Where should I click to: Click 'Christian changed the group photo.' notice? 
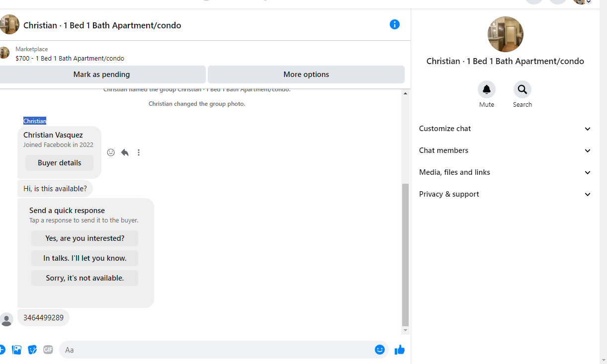197,104
